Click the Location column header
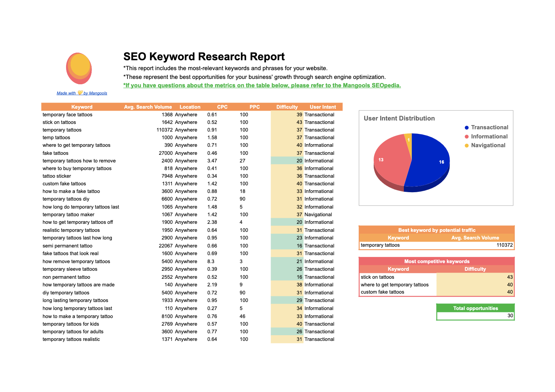This screenshot has height=392, width=555. point(190,107)
